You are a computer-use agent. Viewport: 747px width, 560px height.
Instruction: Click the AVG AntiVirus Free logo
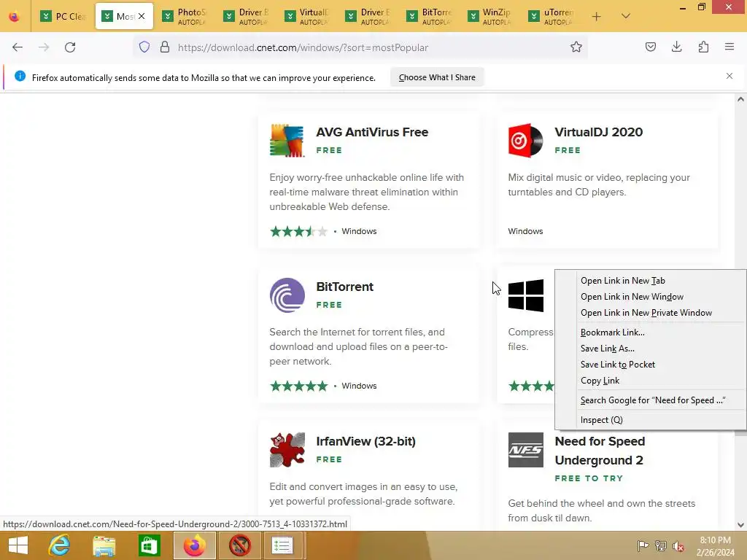[287, 141]
